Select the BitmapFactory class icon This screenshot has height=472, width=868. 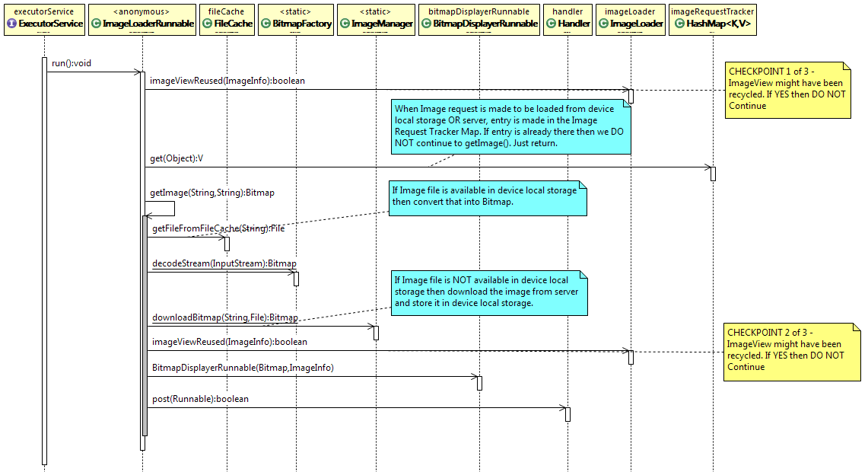tap(266, 24)
